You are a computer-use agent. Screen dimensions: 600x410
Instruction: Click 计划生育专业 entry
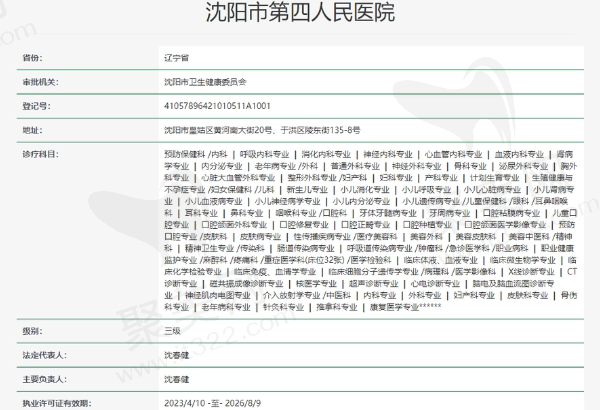[494, 178]
